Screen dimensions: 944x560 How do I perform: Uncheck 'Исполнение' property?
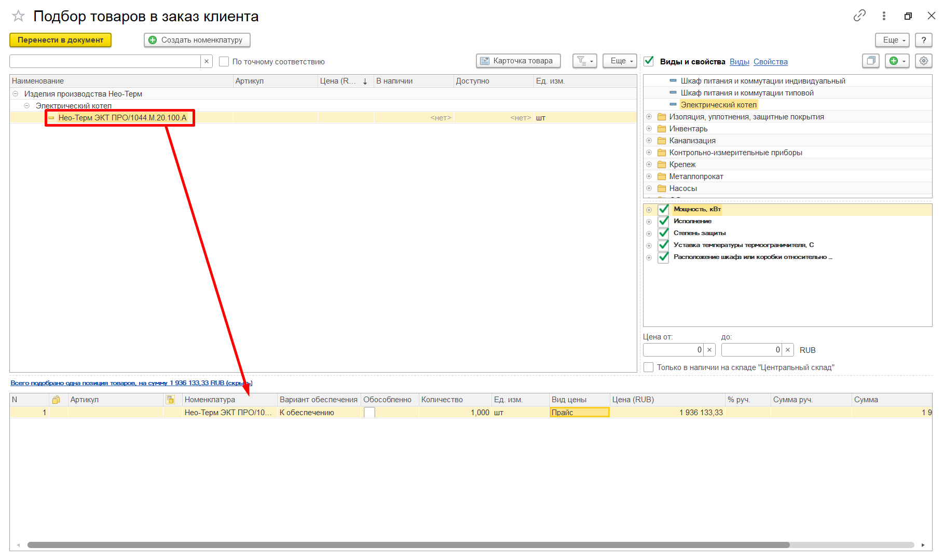click(663, 221)
